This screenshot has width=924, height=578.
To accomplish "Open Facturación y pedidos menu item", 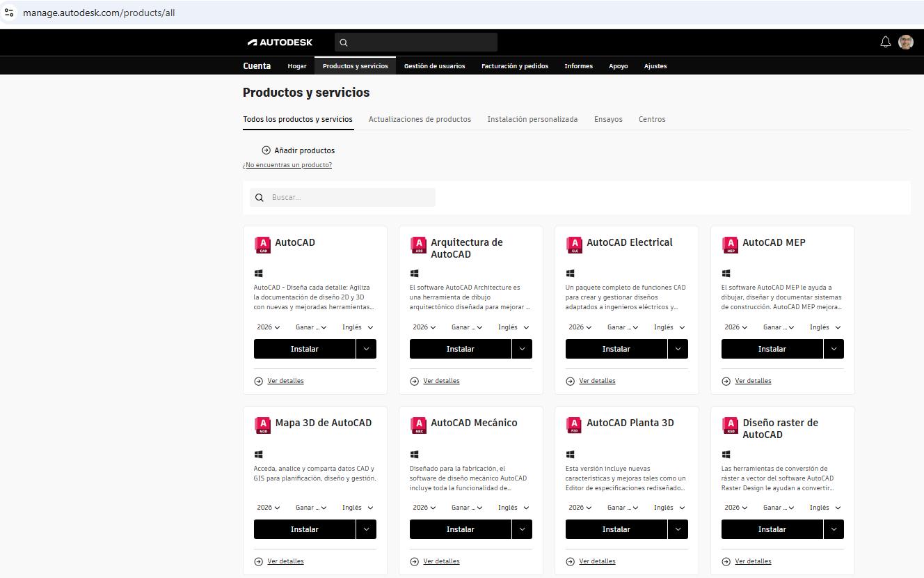I will [515, 66].
